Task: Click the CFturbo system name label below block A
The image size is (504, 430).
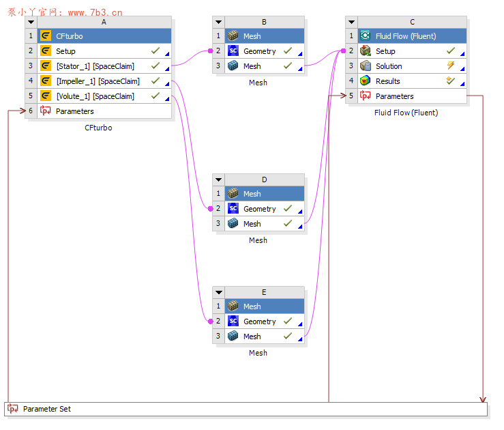Action: click(x=98, y=128)
